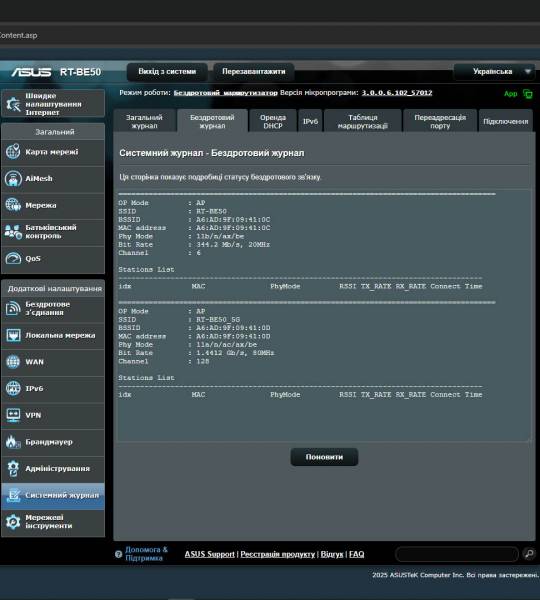The width and height of the screenshot is (540, 600).
Task: Click the heading Системний журнал - Бездротовий журнал
Action: click(x=212, y=153)
